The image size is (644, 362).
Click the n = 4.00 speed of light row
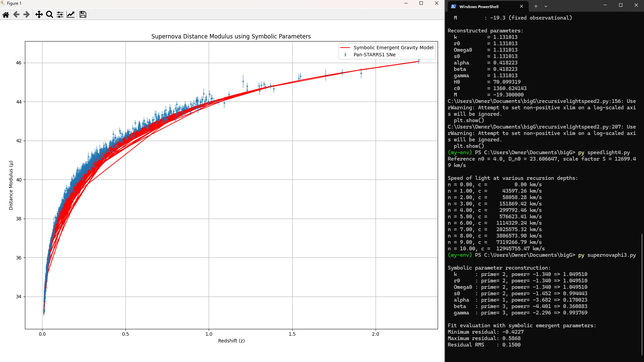495,210
